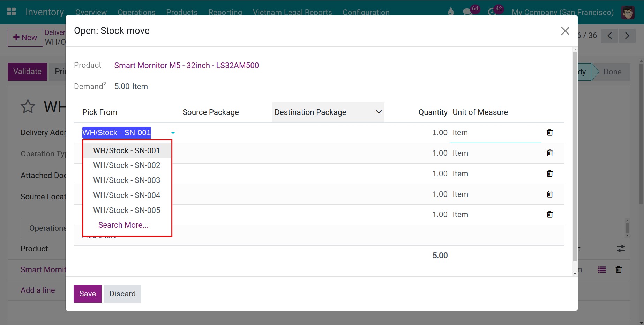Discard the stock move changes
The image size is (644, 325).
point(122,294)
